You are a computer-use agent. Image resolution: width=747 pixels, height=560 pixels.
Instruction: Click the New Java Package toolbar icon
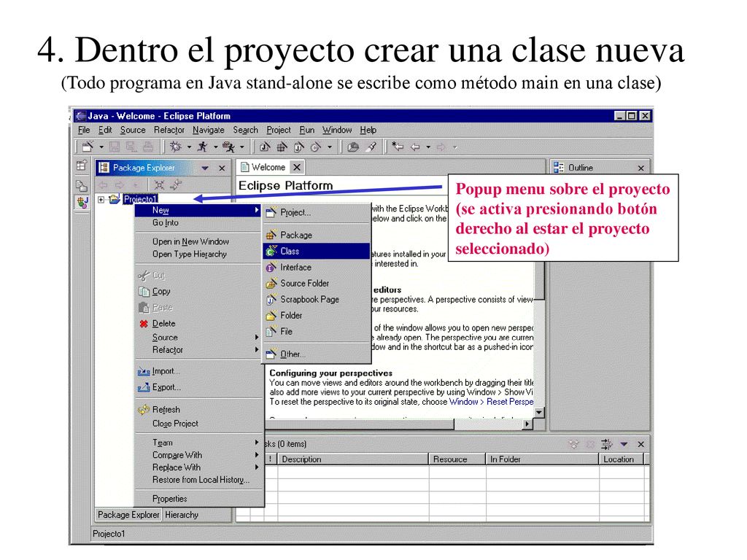tap(282, 147)
